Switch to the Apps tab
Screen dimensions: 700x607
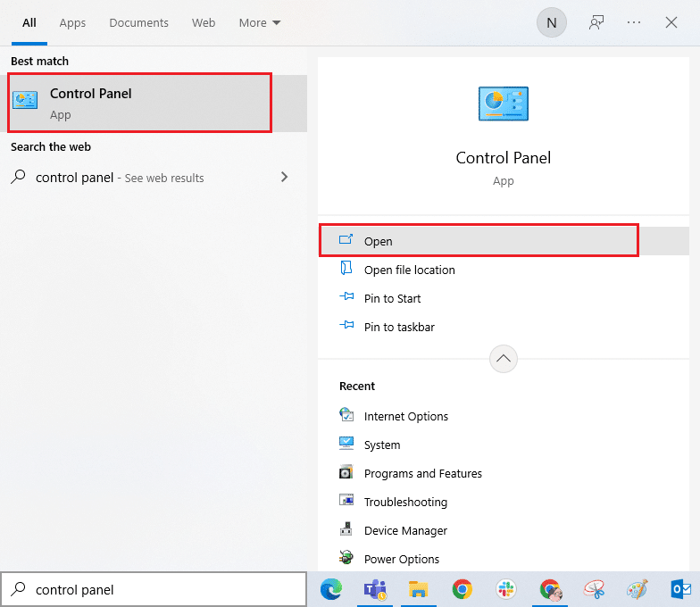click(72, 23)
